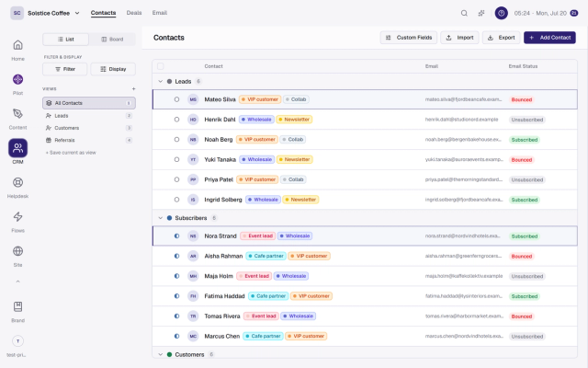Click the Subscribers group blue dot
Viewport: 588px width, 368px height.
tap(169, 218)
